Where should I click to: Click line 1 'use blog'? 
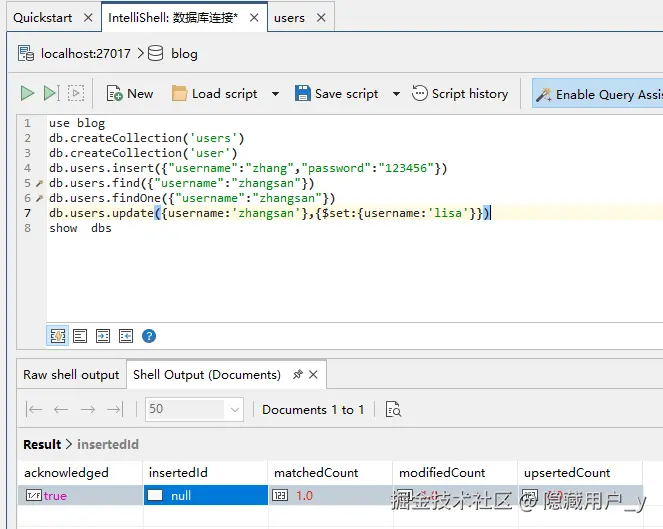tap(77, 123)
